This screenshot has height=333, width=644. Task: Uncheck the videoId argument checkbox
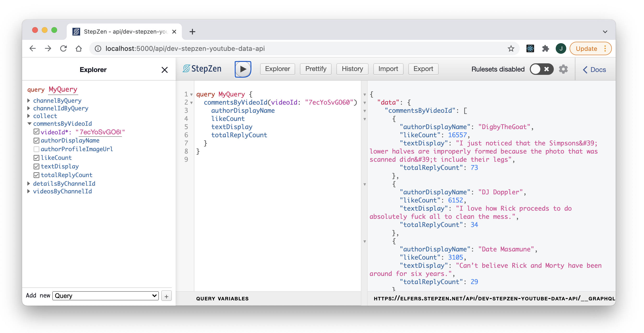pos(36,131)
